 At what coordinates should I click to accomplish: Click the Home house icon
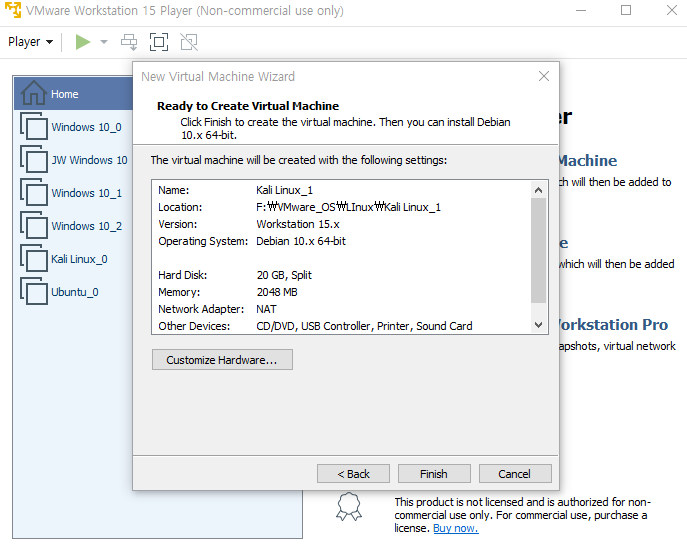point(34,93)
